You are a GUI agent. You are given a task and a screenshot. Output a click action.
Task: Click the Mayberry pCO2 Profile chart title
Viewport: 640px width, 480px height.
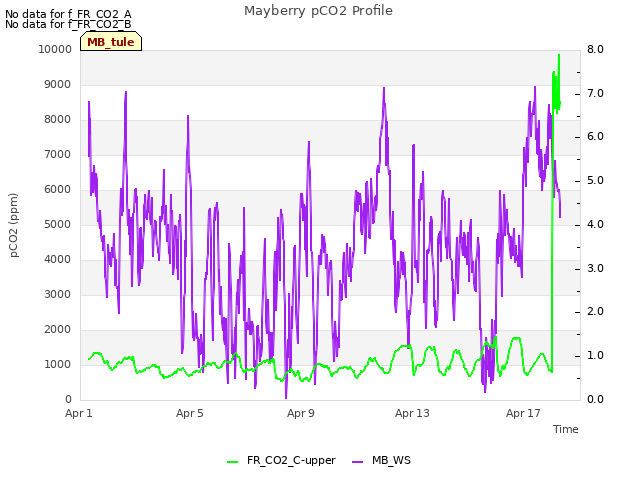[318, 11]
